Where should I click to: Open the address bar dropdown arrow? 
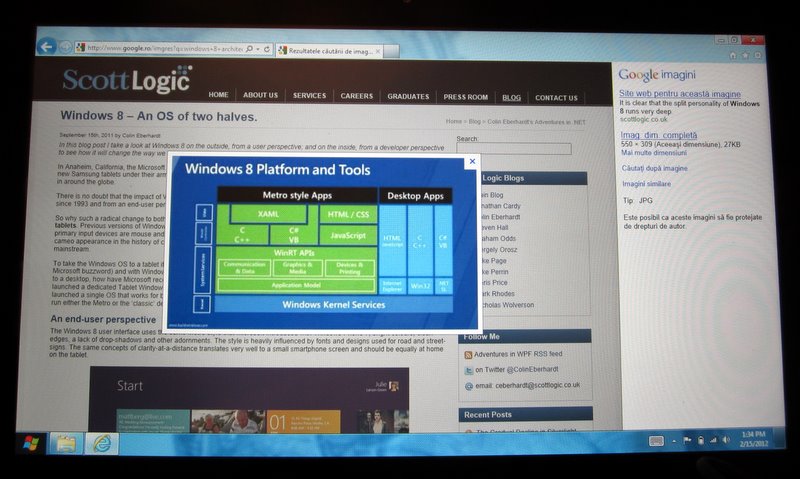tap(258, 49)
